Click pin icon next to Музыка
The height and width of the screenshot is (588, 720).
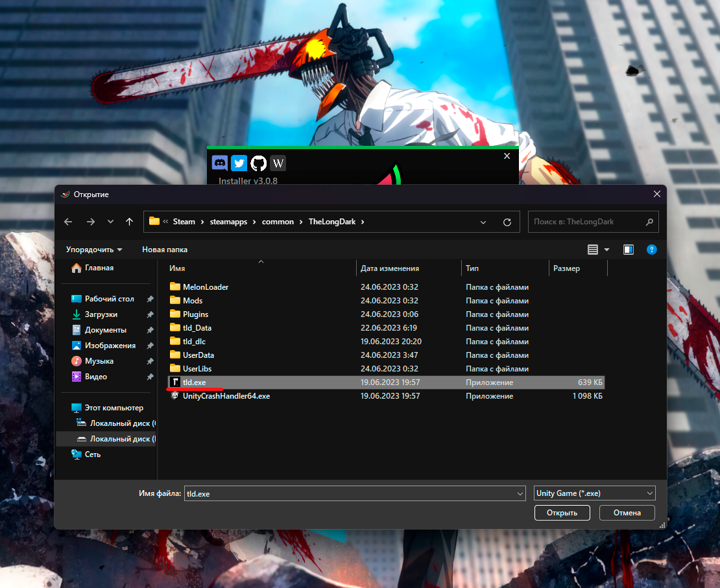coord(150,361)
